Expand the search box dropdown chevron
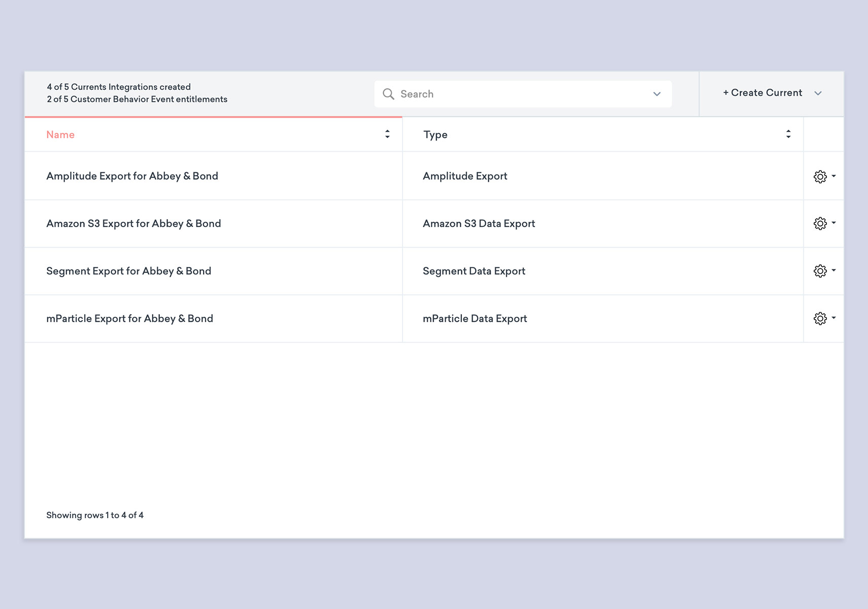 [657, 94]
